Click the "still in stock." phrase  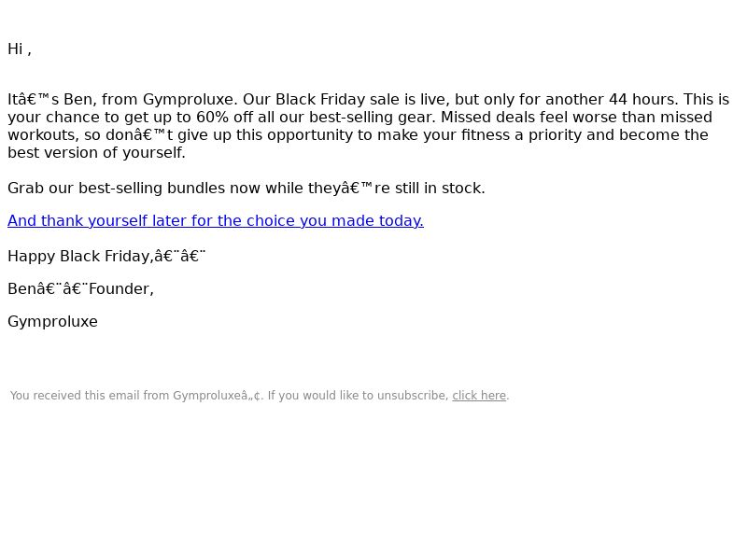click(440, 189)
